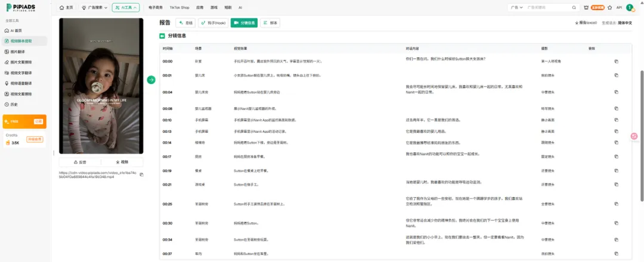Click the 视频 download button
644x262 pixels.
click(x=122, y=162)
